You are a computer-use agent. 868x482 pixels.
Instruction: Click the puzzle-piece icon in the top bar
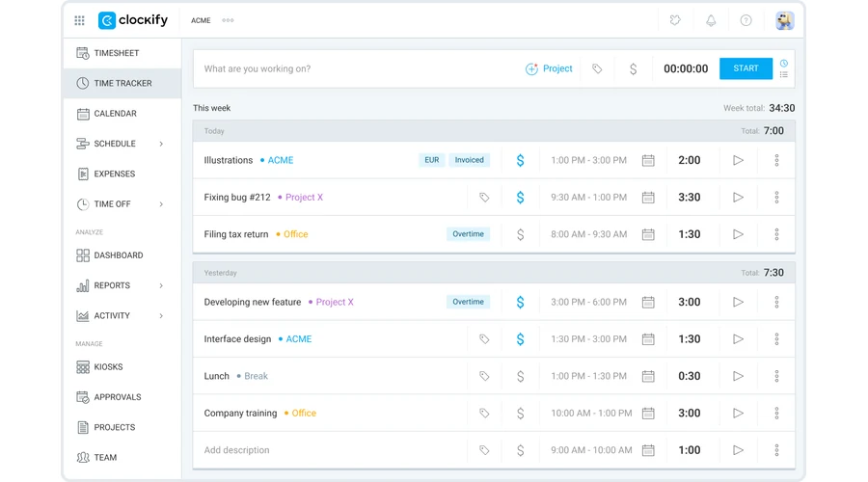[x=675, y=20]
